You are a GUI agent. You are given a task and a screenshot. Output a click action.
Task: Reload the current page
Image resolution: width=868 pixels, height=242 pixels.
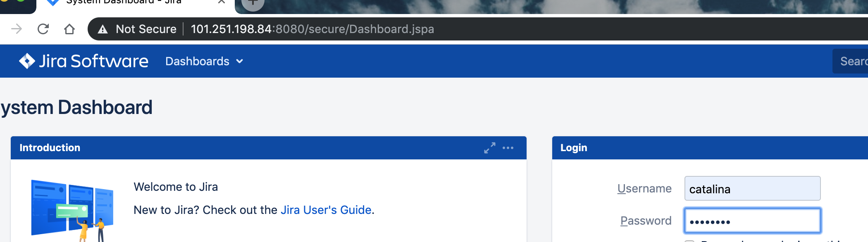point(43,29)
